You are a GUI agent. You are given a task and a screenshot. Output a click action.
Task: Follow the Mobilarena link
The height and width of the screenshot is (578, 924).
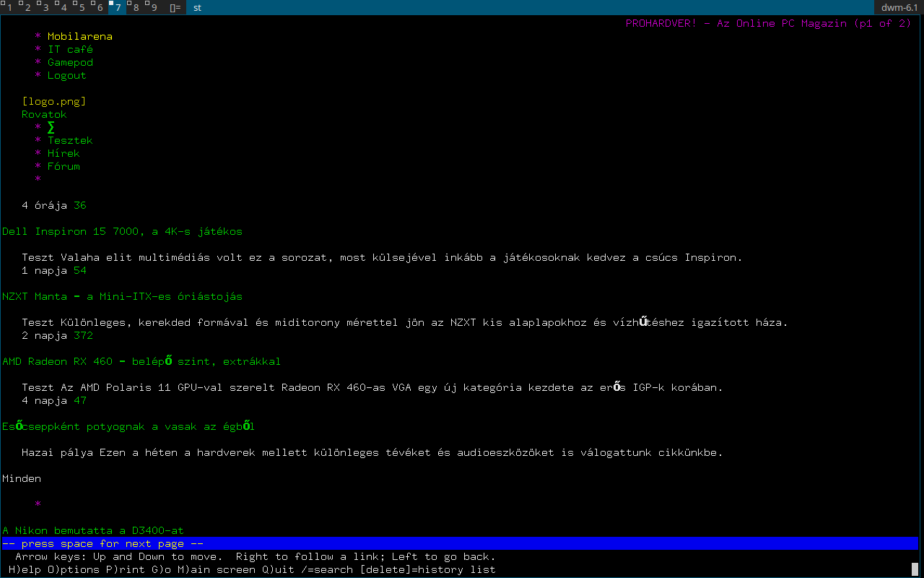(x=80, y=36)
